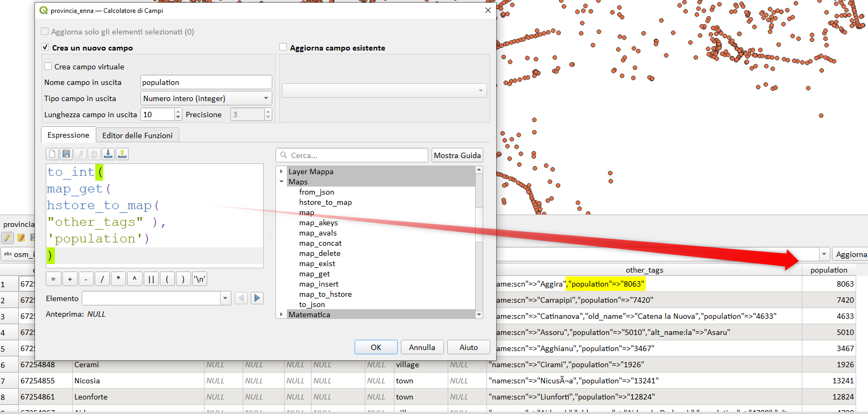Screen dimensions: 868x414
Task: Select the Espressione tab
Action: coord(68,135)
